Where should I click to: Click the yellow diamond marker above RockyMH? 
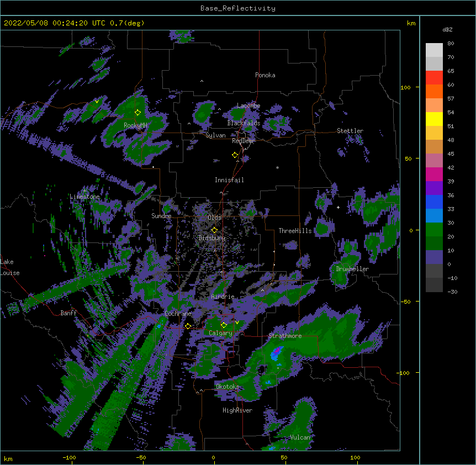(x=138, y=113)
